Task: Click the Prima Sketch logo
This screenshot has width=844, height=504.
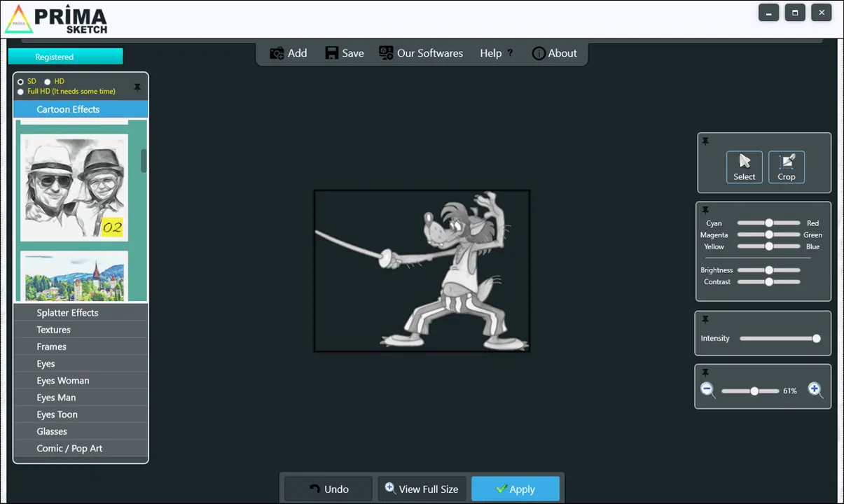Action: pyautogui.click(x=56, y=20)
